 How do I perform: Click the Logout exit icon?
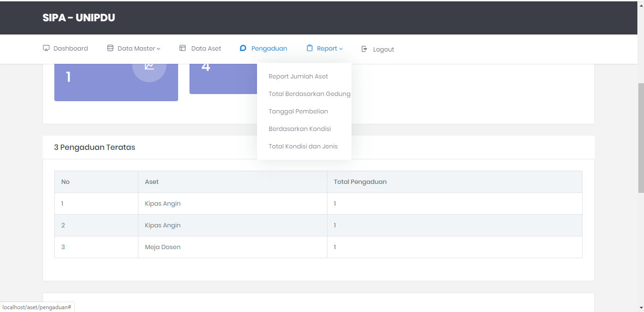pyautogui.click(x=364, y=49)
